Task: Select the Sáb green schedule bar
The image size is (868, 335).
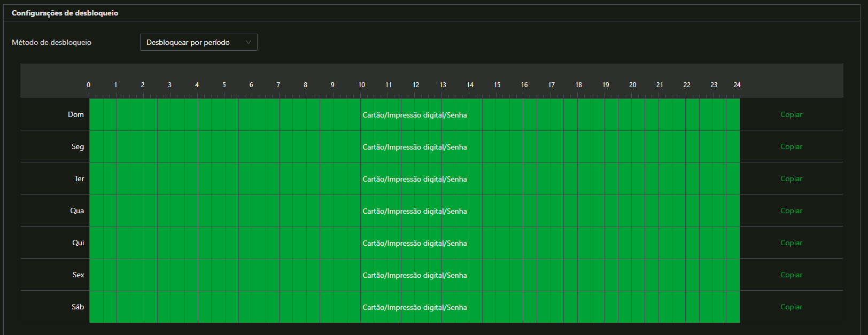Action: click(x=414, y=307)
